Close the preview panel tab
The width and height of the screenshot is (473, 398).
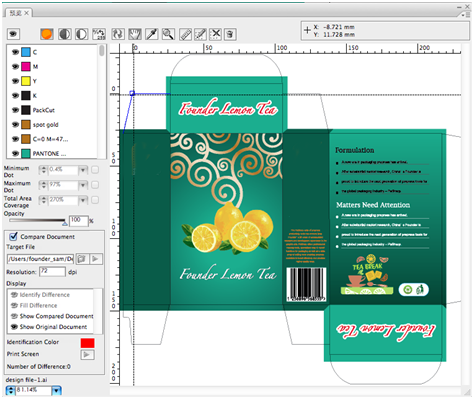27,13
